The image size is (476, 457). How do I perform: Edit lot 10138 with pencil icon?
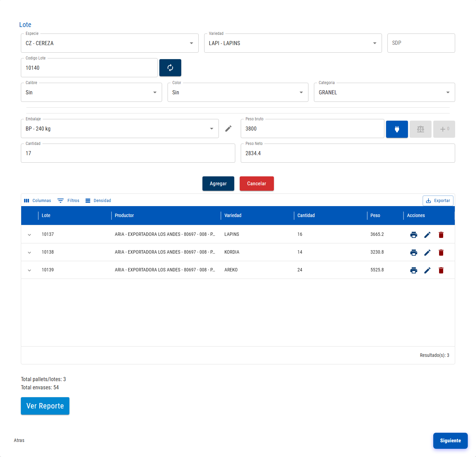point(427,253)
